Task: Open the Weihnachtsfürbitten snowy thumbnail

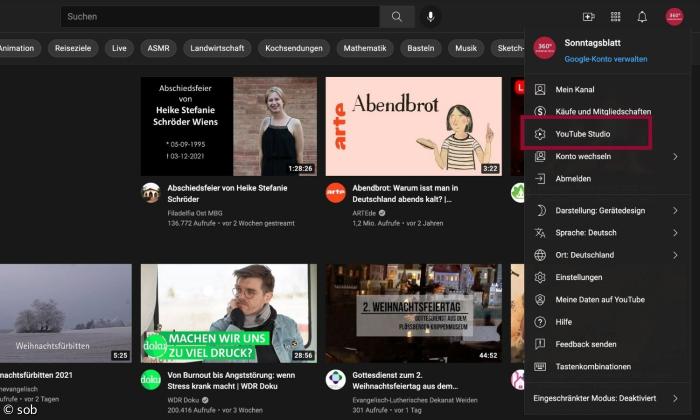Action: pyautogui.click(x=66, y=313)
